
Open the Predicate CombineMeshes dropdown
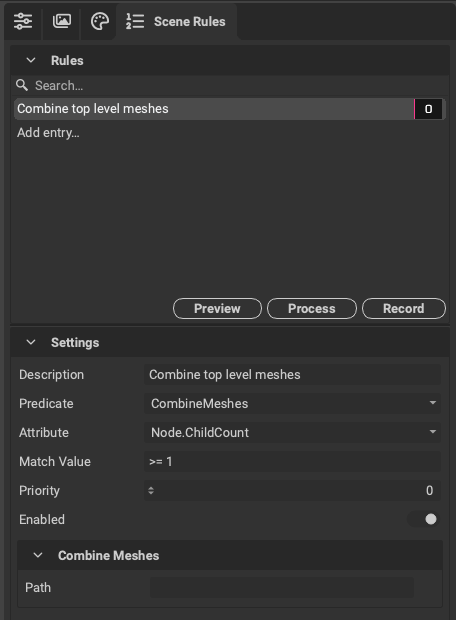tap(292, 403)
